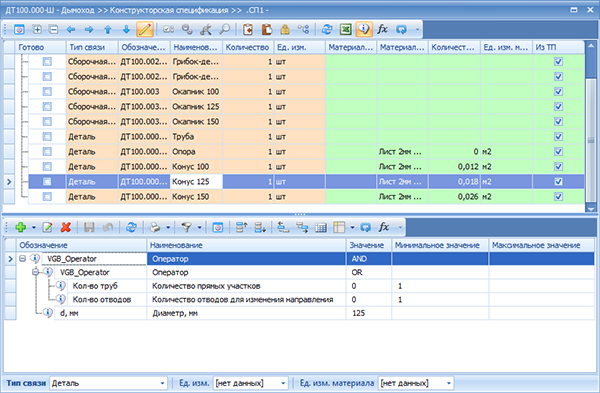
Task: Click the printer icon in lower toolbar
Action: [x=155, y=228]
